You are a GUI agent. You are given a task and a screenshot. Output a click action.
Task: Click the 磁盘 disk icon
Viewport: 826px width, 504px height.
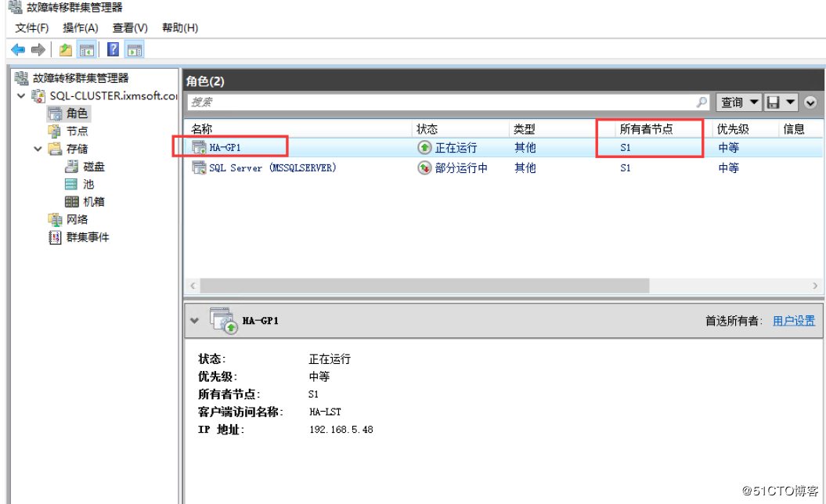click(72, 167)
